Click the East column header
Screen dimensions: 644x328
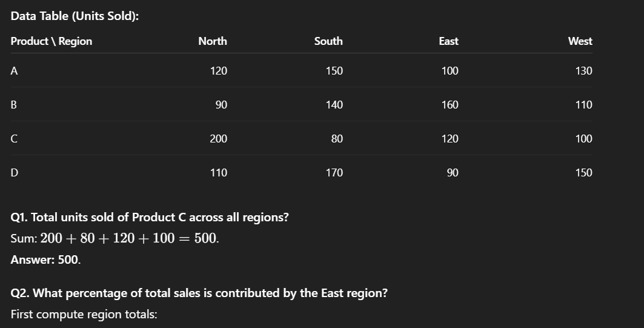(448, 41)
